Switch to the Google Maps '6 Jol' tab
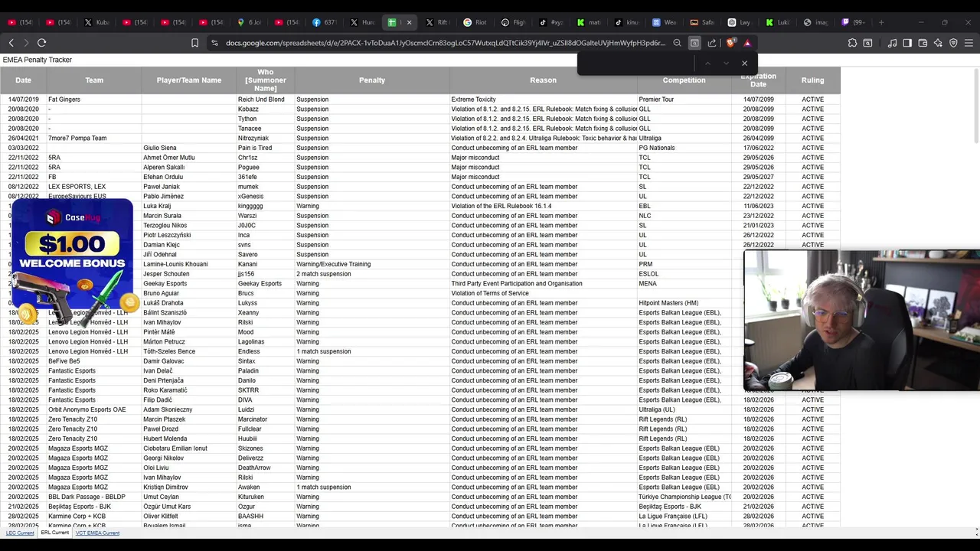The width and height of the screenshot is (980, 551). tap(250, 22)
